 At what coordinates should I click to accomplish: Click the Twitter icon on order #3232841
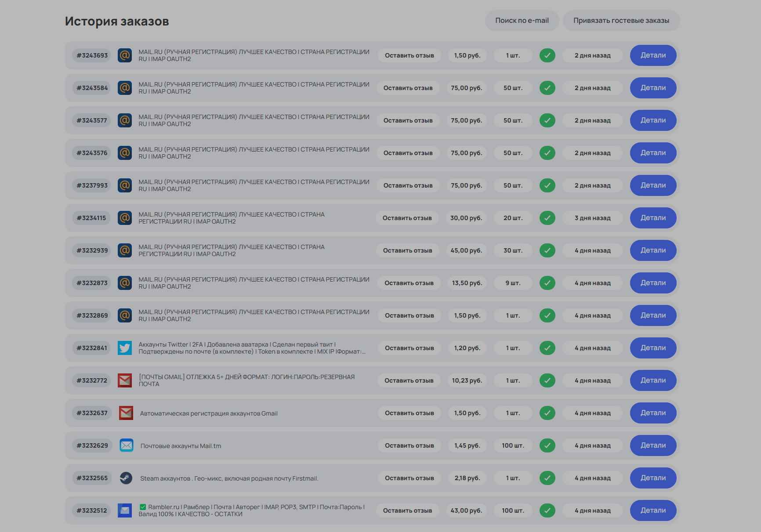125,348
